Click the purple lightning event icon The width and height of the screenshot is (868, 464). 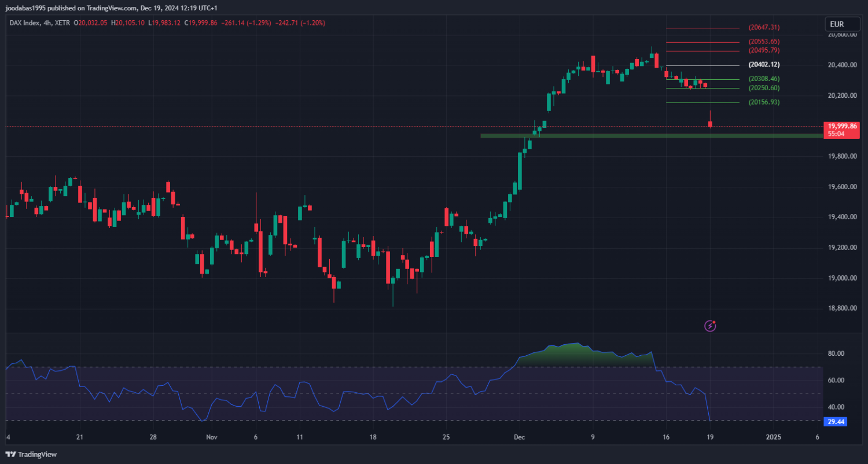click(x=710, y=326)
